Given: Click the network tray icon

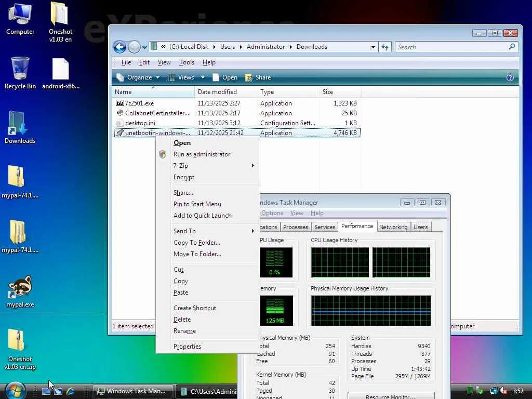Looking at the screenshot, I should point(494,391).
